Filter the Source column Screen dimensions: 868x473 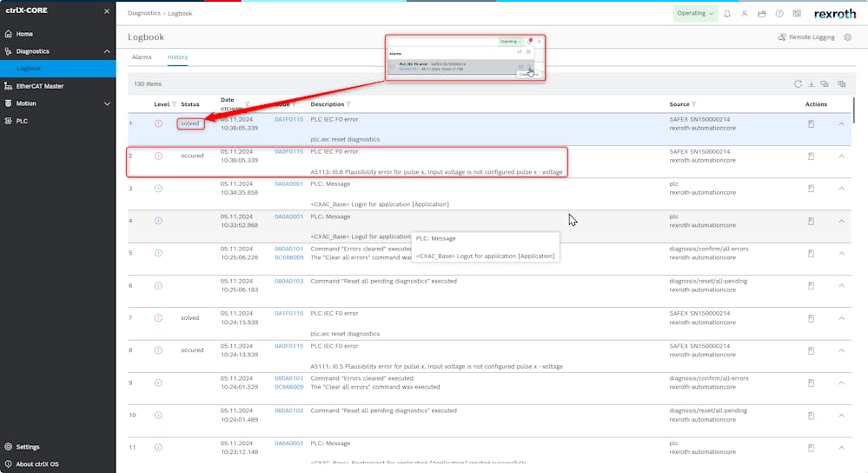pyautogui.click(x=693, y=104)
